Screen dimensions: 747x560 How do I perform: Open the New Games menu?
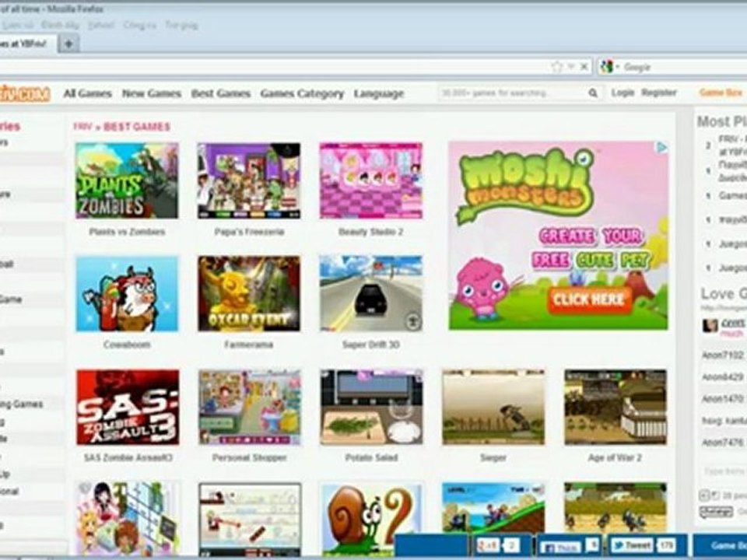(152, 93)
